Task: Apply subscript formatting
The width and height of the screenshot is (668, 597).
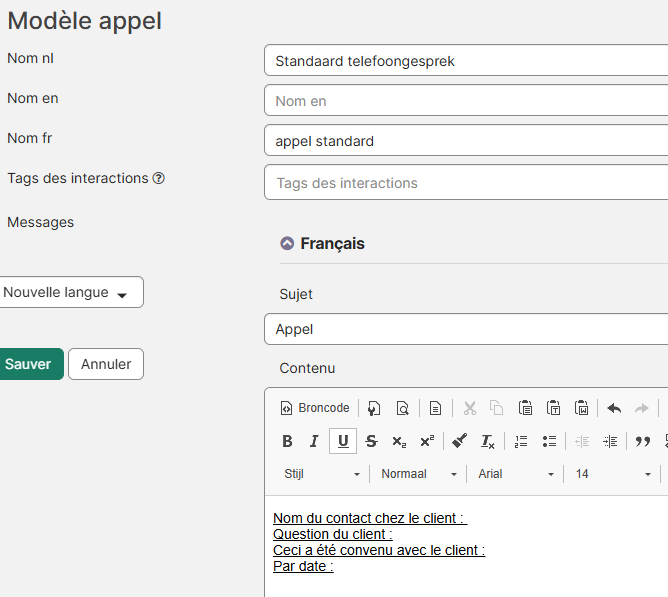Action: tap(399, 441)
